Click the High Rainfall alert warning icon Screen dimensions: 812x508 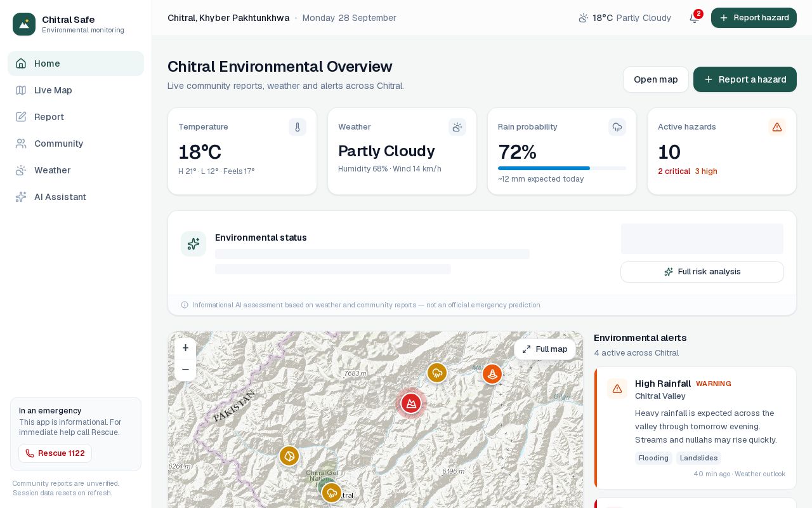click(x=617, y=389)
